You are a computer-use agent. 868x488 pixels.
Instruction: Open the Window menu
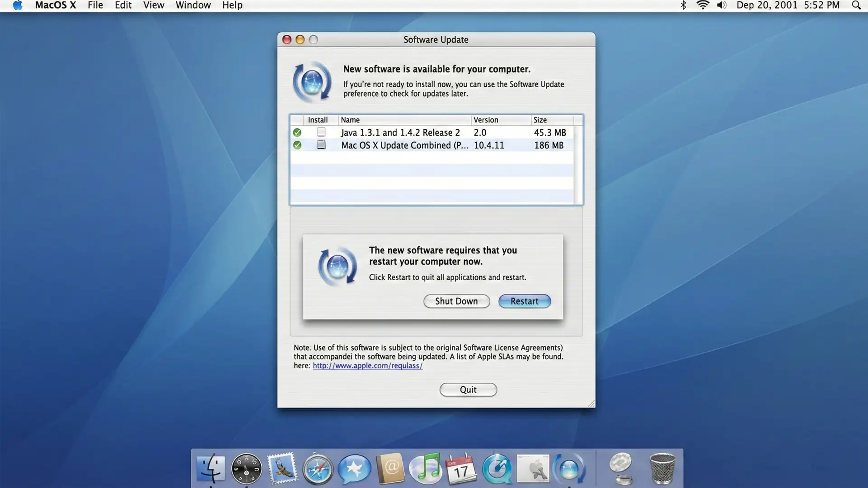(193, 5)
